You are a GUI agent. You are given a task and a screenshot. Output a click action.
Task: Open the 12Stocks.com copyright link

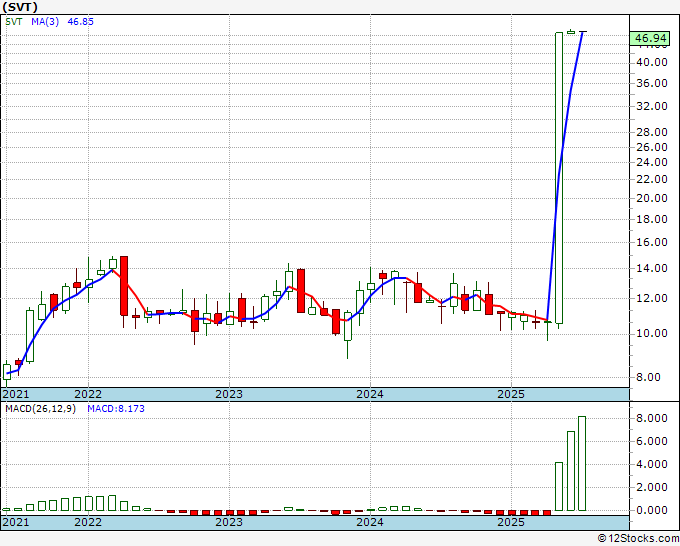pyautogui.click(x=638, y=538)
